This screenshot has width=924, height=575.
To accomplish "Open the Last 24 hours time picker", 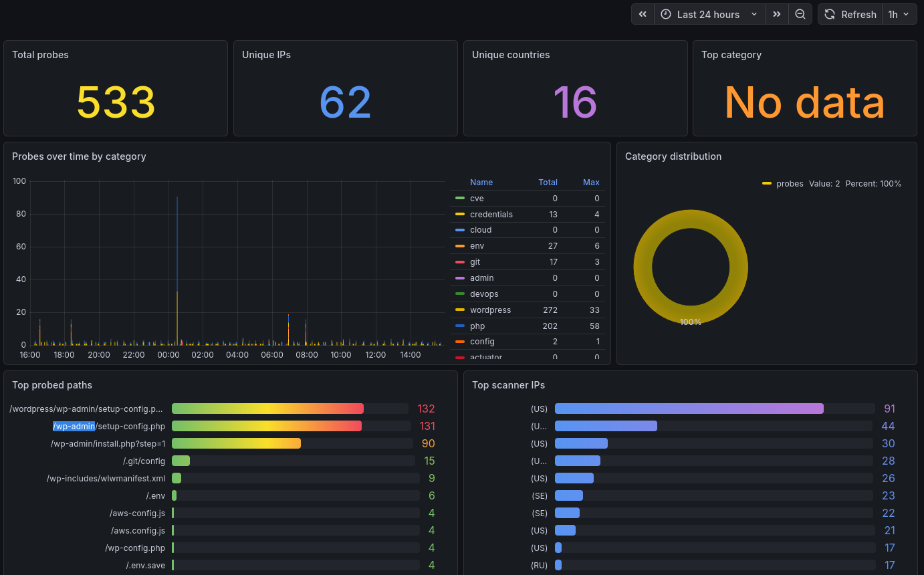I will click(x=709, y=14).
